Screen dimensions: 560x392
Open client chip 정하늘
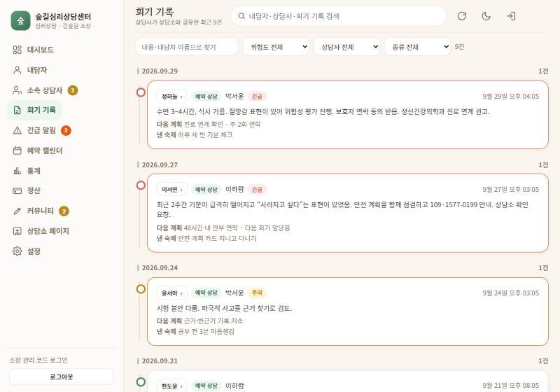pyautogui.click(x=171, y=97)
